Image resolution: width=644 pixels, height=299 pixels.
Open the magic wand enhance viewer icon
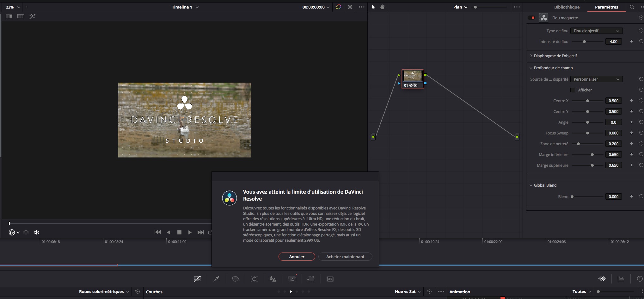[32, 16]
